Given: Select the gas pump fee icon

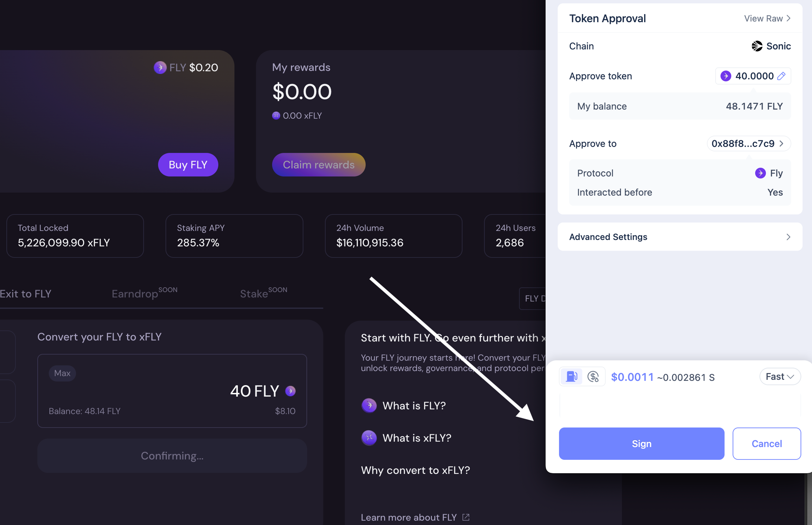Looking at the screenshot, I should pyautogui.click(x=571, y=377).
